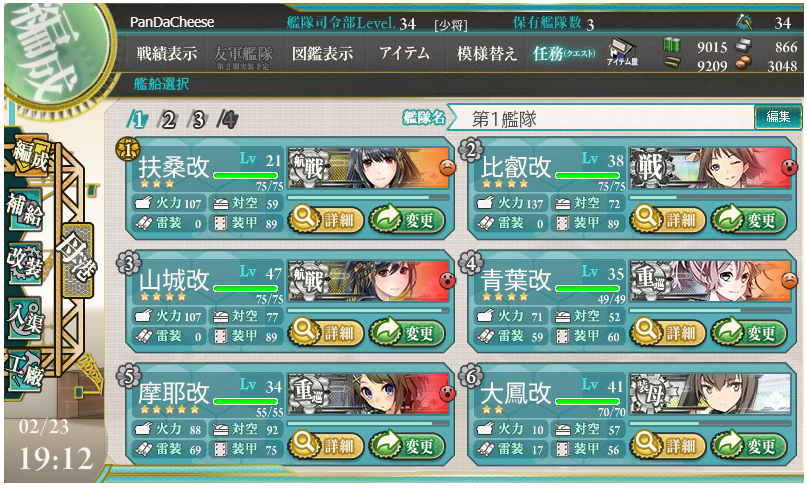Viewport: 807px width, 493px height.
Task: Click 山城改's character portrait banner
Action: (369, 280)
